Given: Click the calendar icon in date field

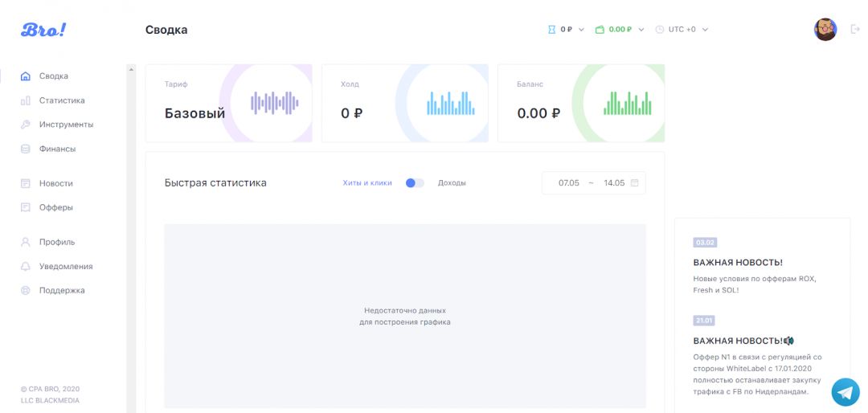Looking at the screenshot, I should point(634,183).
